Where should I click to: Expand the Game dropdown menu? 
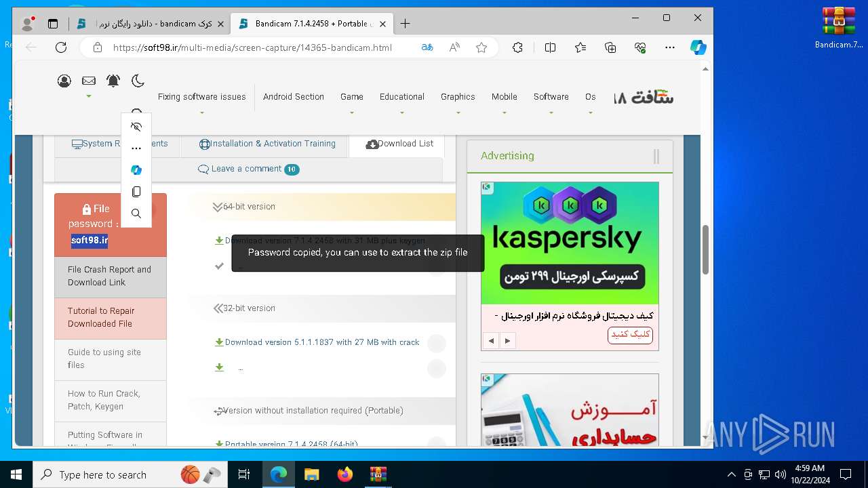click(352, 97)
